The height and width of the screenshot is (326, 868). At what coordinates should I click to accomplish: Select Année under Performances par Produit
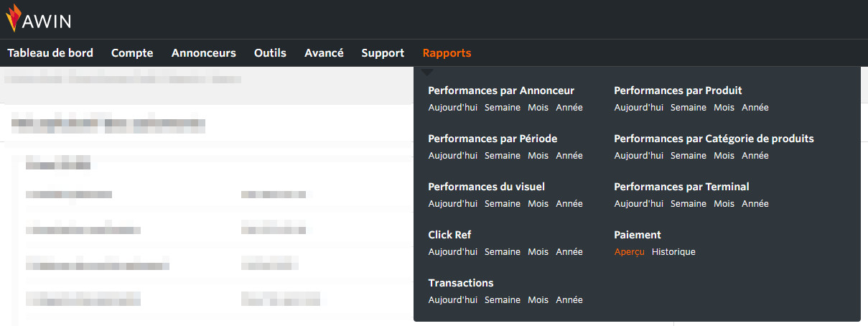(x=755, y=108)
